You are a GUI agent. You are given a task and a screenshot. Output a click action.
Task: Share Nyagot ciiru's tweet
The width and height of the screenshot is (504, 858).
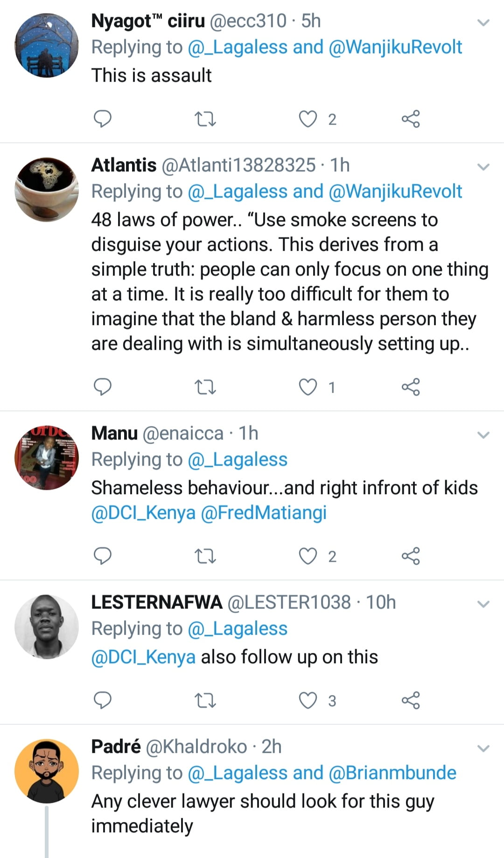pyautogui.click(x=411, y=119)
